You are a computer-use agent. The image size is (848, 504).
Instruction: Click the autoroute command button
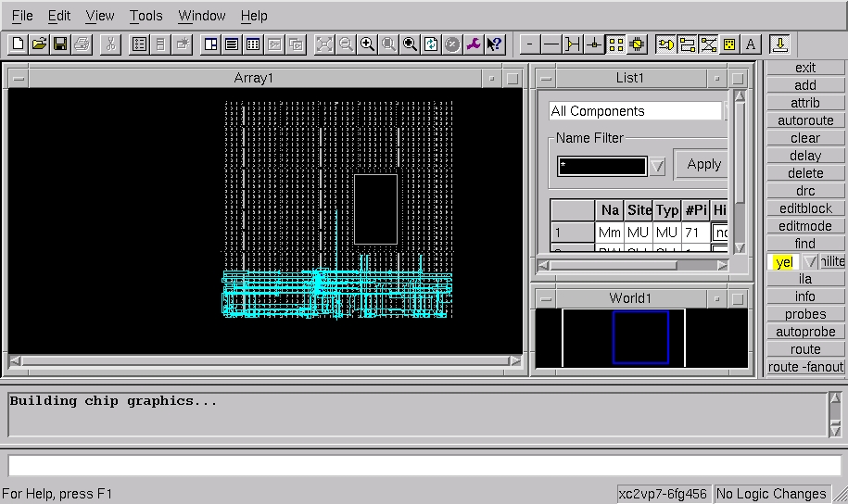tap(804, 120)
